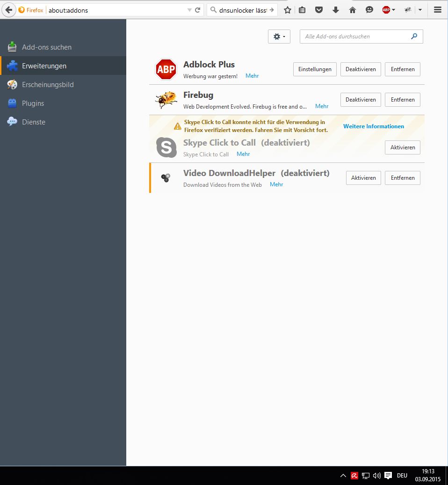Viewport: 448px width, 485px height.
Task: Remove Video DownloadHelper
Action: [x=403, y=178]
